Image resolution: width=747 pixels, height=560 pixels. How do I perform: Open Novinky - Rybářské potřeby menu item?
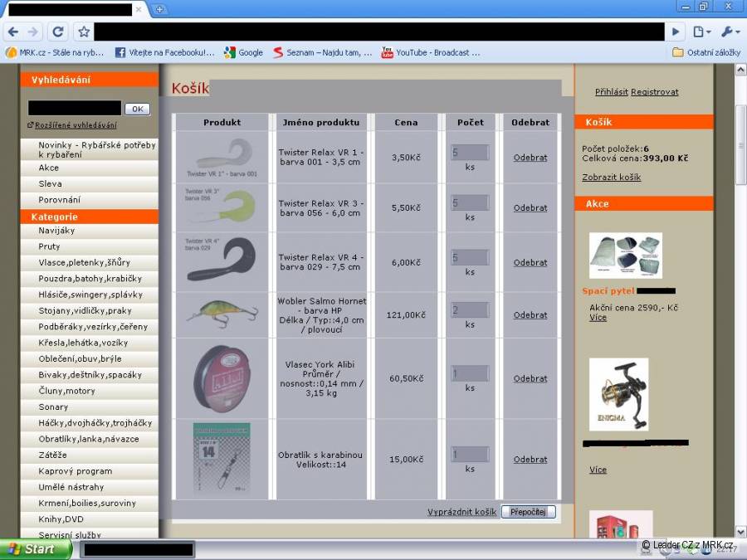[90, 149]
